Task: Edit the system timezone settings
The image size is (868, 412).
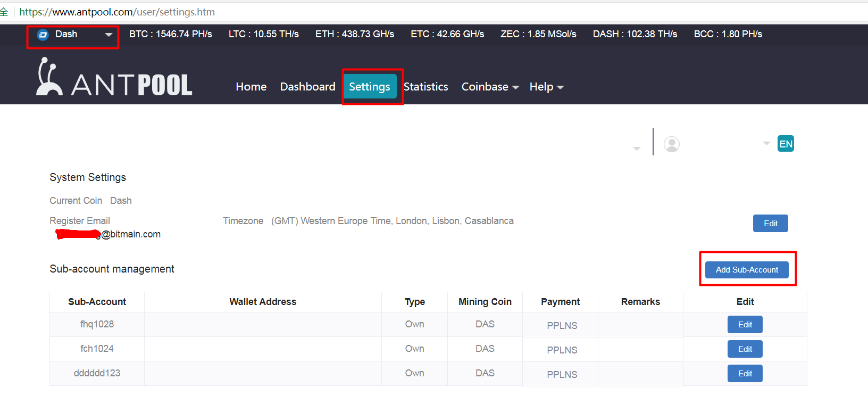Action: tap(770, 224)
